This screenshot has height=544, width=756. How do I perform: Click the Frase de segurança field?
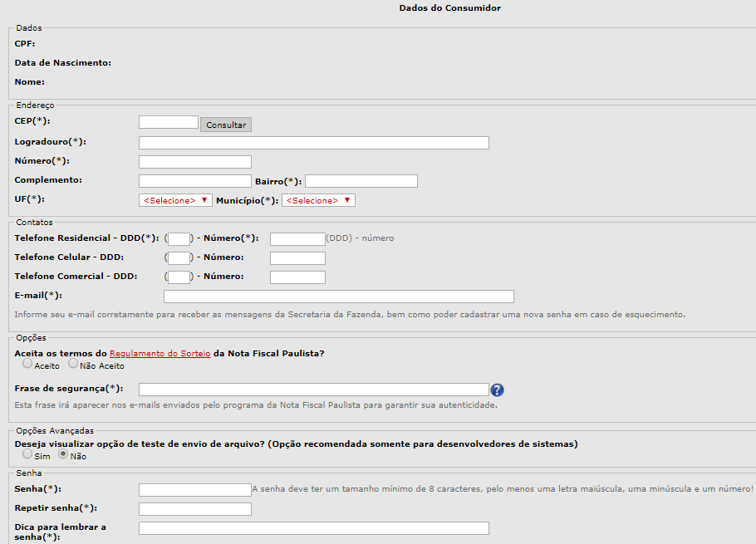pyautogui.click(x=313, y=390)
